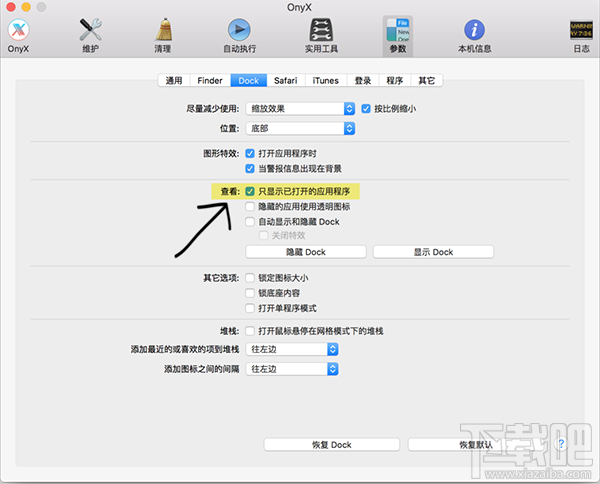The height and width of the screenshot is (484, 600).
Task: Open the 清理 cleaning broom icon
Action: point(163,36)
